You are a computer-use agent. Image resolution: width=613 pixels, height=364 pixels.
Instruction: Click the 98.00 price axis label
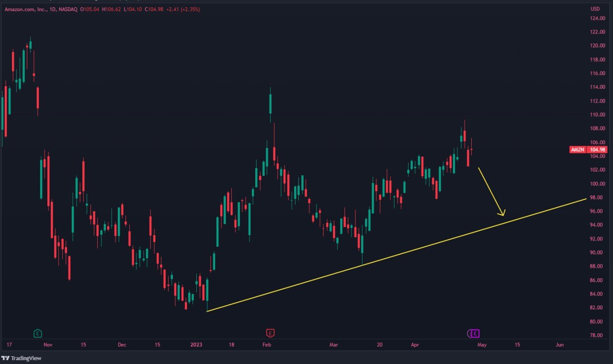point(597,197)
